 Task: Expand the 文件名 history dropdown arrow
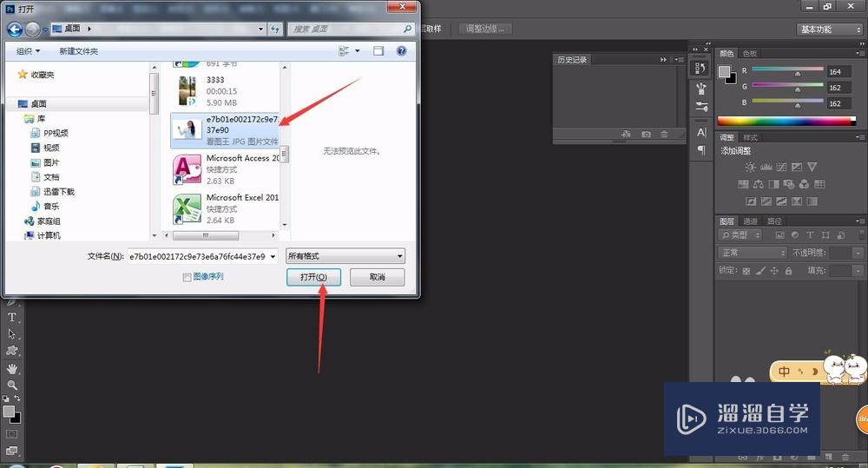[273, 256]
